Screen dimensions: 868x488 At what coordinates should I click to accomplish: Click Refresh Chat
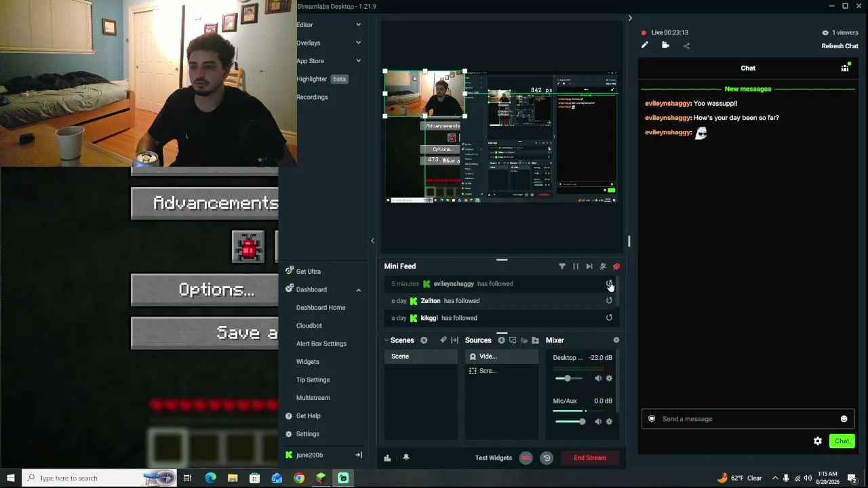[x=840, y=46]
